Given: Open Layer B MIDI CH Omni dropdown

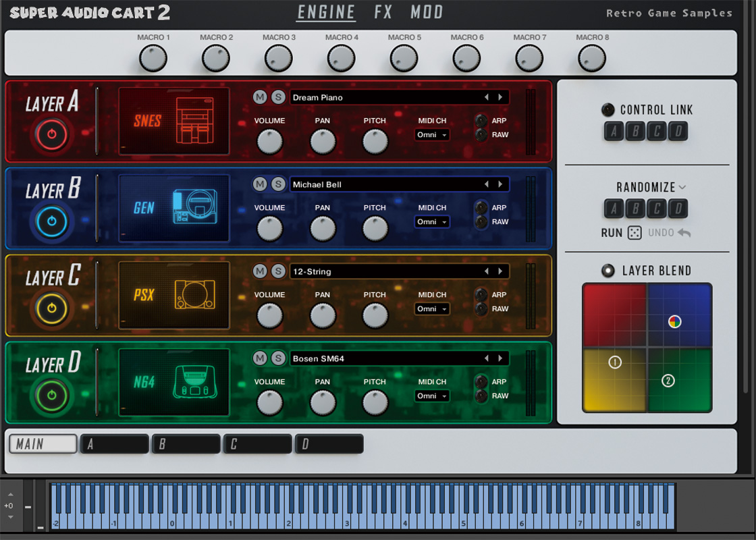Looking at the screenshot, I should (x=432, y=222).
